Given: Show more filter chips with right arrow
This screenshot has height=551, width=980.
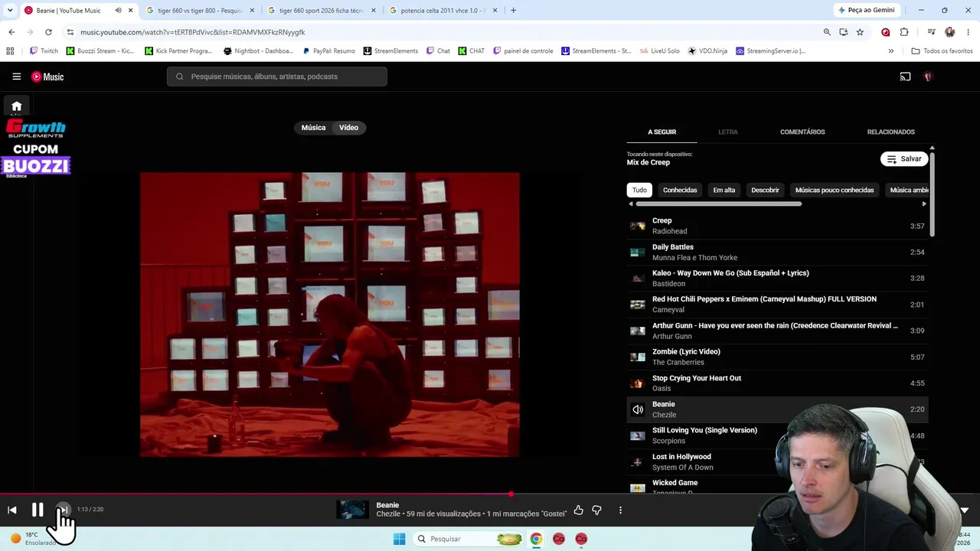Looking at the screenshot, I should point(924,204).
